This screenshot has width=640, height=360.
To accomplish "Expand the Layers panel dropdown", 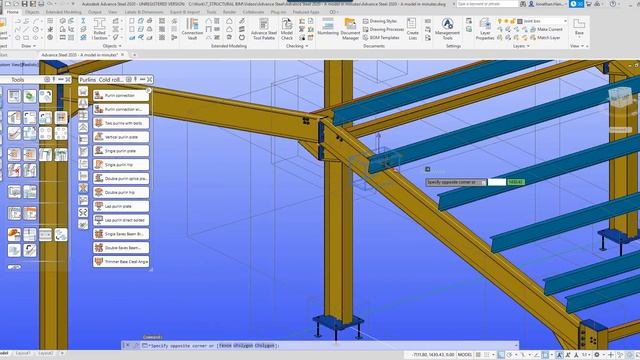I will [x=521, y=46].
